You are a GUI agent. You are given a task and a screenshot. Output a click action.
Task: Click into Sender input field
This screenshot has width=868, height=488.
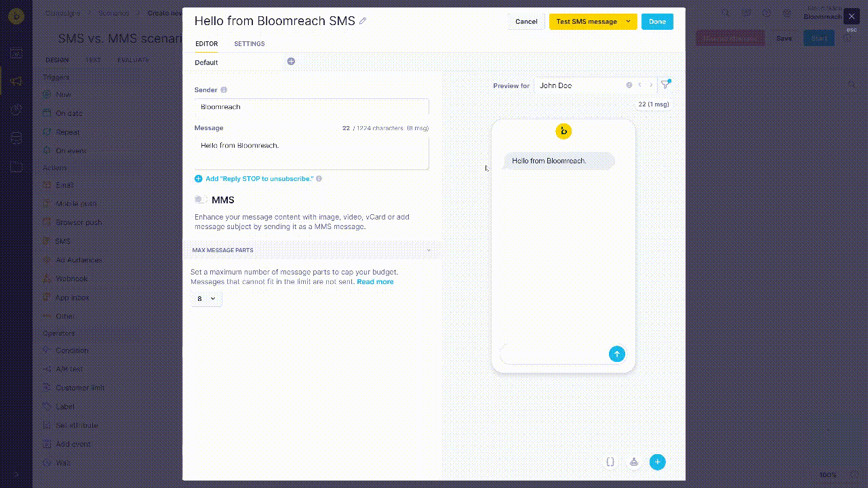click(311, 106)
